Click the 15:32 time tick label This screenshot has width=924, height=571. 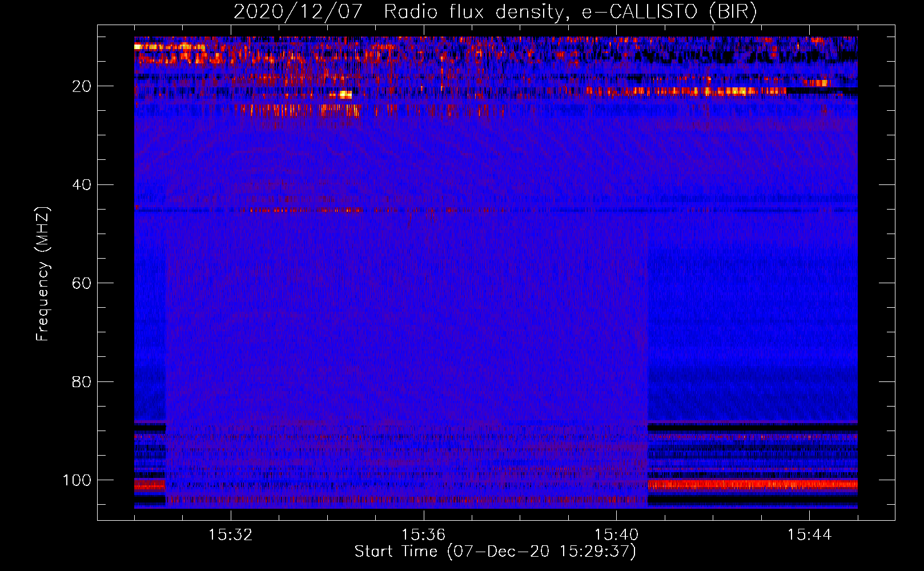(230, 535)
